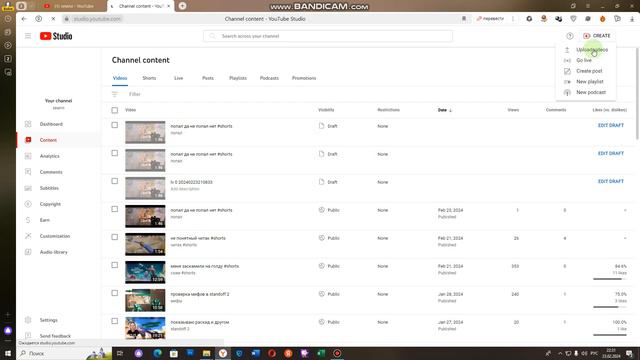Open the Windows Start menu
The image size is (640, 360).
pyautogui.click(x=8, y=353)
